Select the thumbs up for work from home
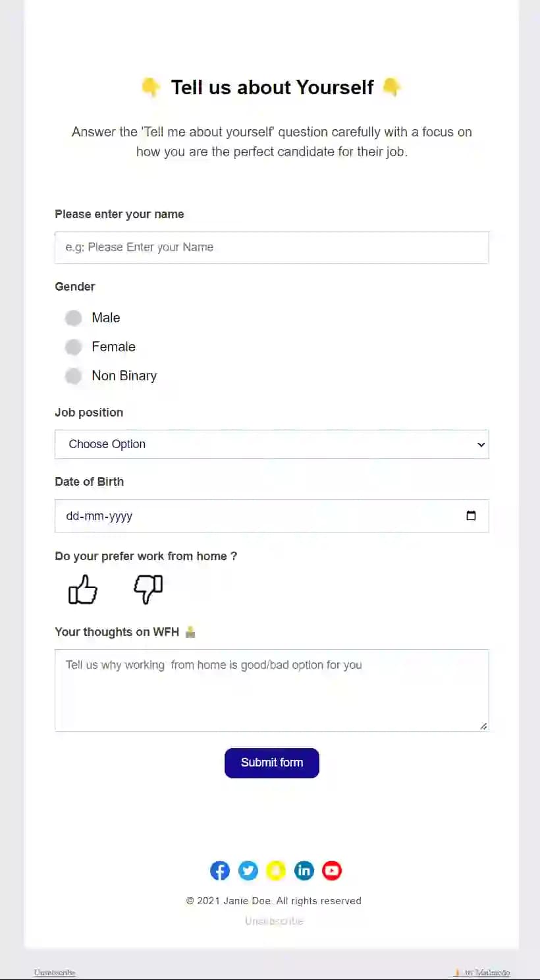The image size is (540, 980). (82, 589)
